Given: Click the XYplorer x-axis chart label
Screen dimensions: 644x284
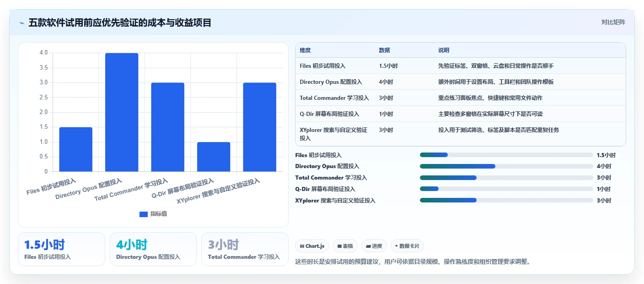Looking at the screenshot, I should point(218,192).
